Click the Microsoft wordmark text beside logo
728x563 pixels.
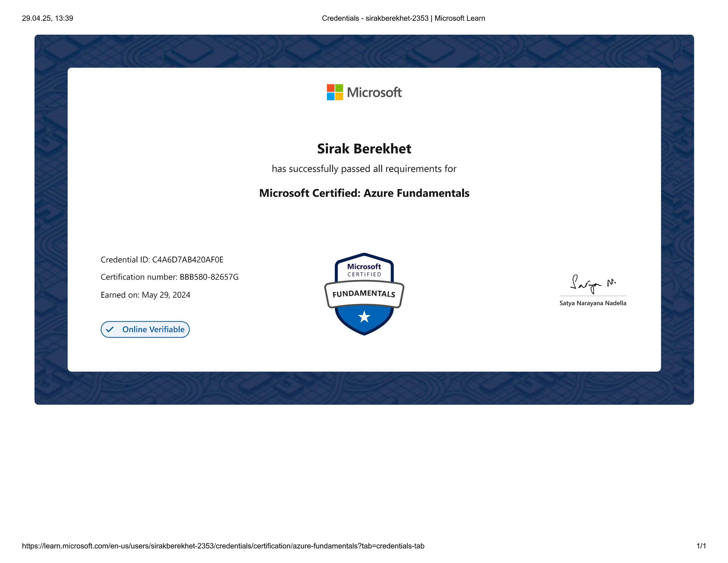(x=374, y=92)
